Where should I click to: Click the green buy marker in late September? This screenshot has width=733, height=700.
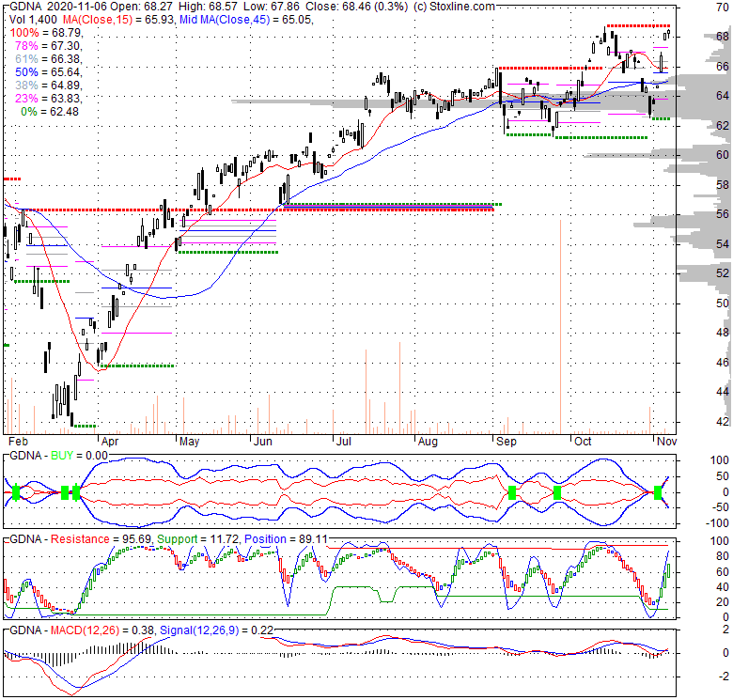[556, 492]
